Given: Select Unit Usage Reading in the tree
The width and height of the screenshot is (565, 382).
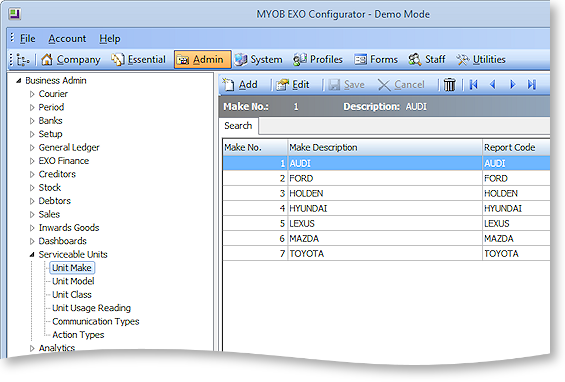Looking at the screenshot, I should tap(92, 308).
